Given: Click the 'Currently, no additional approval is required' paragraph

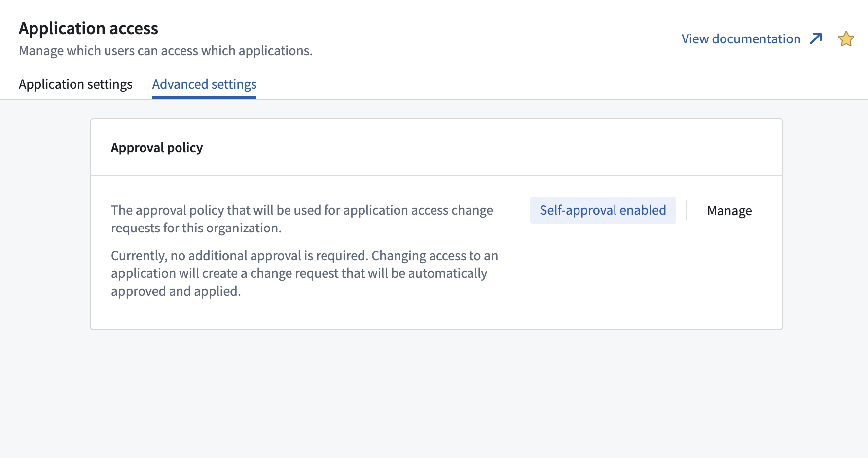Looking at the screenshot, I should point(304,273).
